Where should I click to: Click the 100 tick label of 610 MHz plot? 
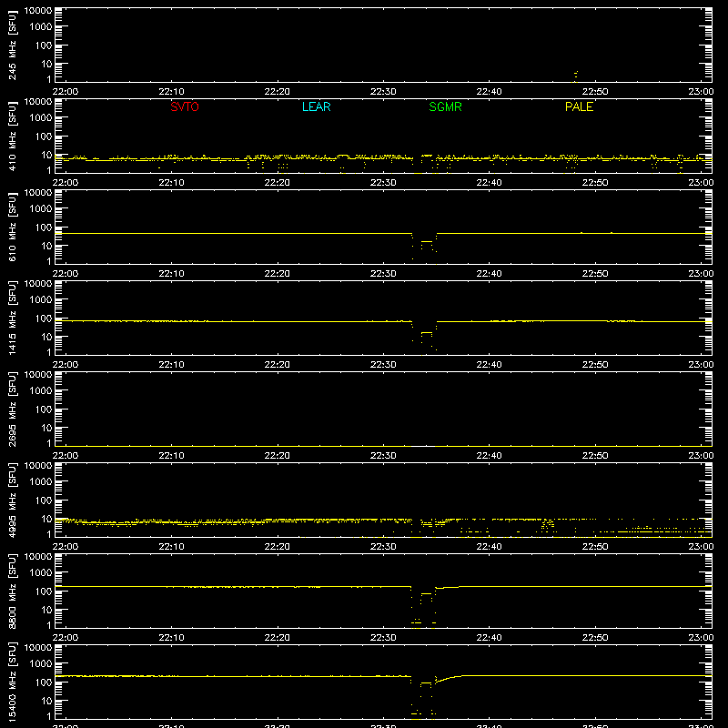(44, 227)
